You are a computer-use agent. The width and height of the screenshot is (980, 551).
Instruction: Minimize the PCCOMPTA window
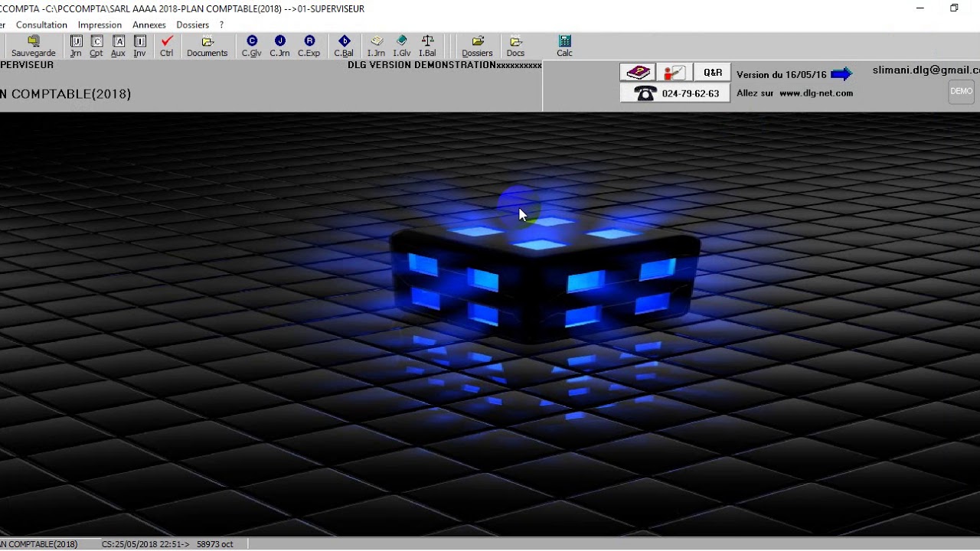pos(920,8)
